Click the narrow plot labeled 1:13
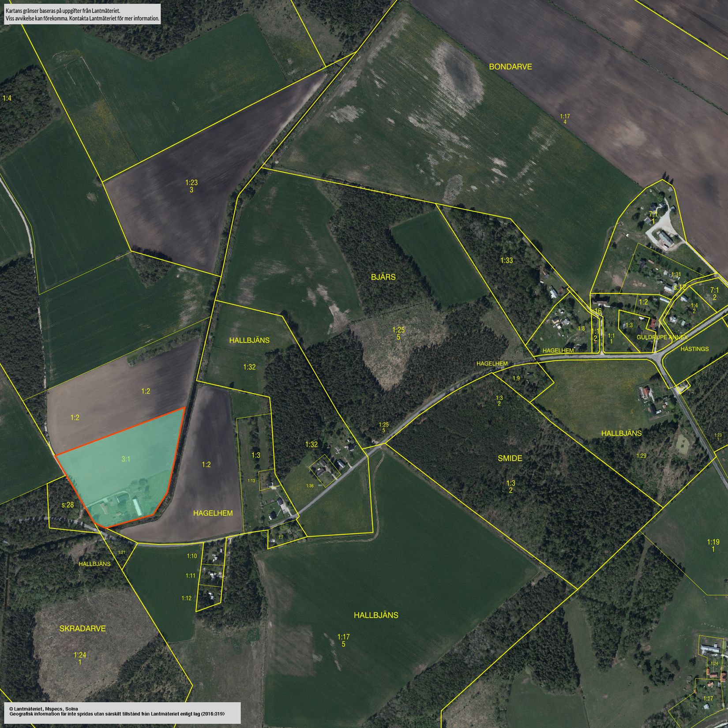The height and width of the screenshot is (728, 728). 251,480
